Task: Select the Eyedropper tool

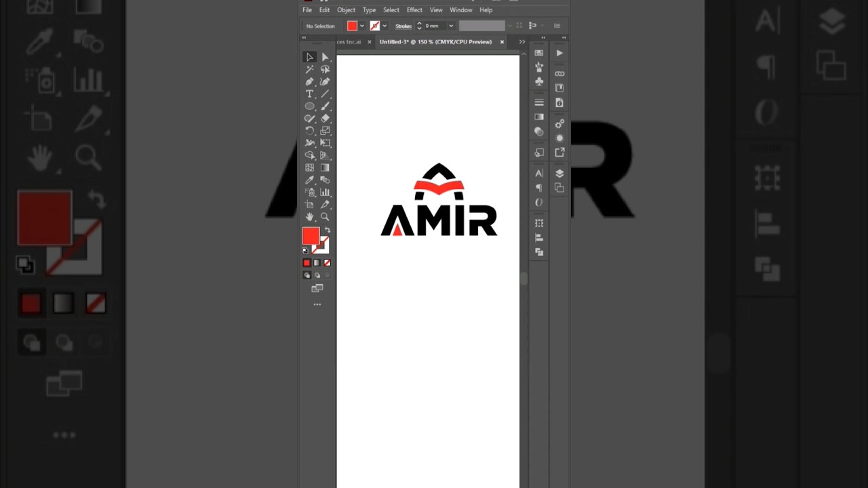Action: tap(309, 180)
